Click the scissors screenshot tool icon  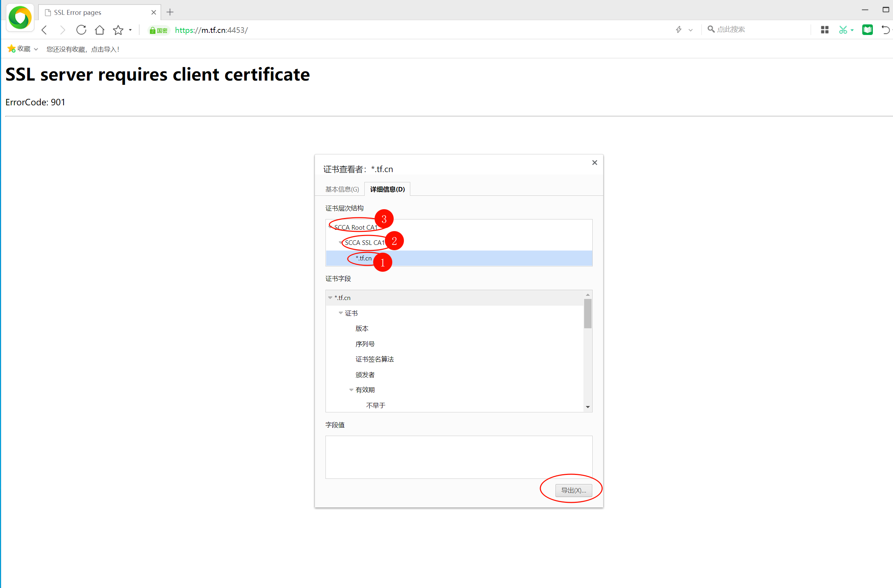(x=843, y=30)
